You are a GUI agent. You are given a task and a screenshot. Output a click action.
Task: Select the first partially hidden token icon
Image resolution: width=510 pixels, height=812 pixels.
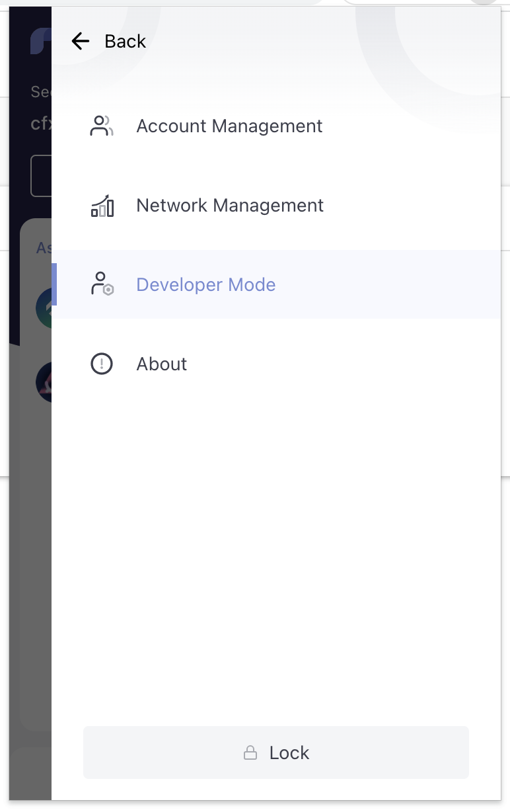coord(44,307)
